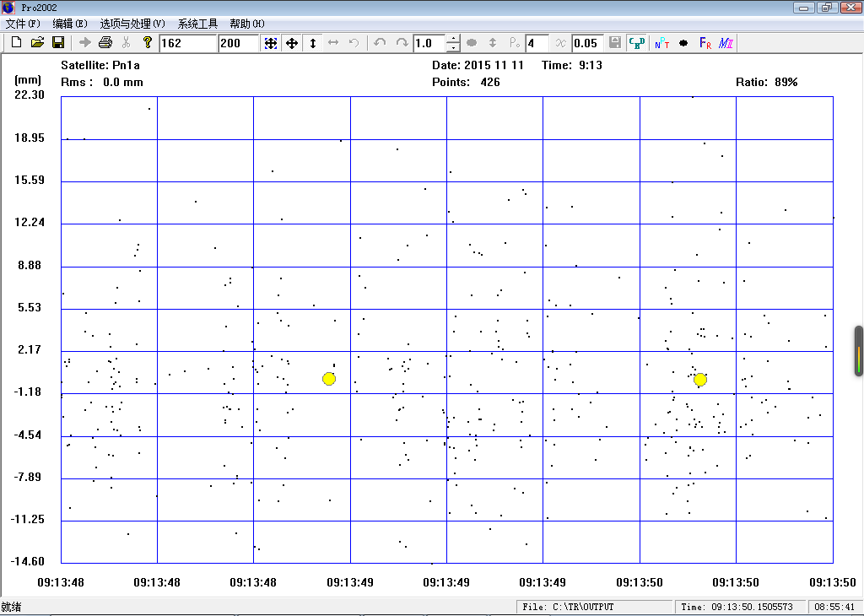Click the 'File: C:\TR\OUTPUT' status bar entry
Screen dimensions: 864x616
[594, 607]
